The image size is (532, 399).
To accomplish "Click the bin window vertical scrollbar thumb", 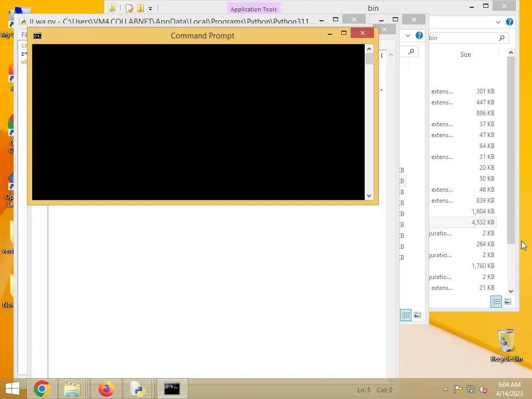I will (511, 150).
